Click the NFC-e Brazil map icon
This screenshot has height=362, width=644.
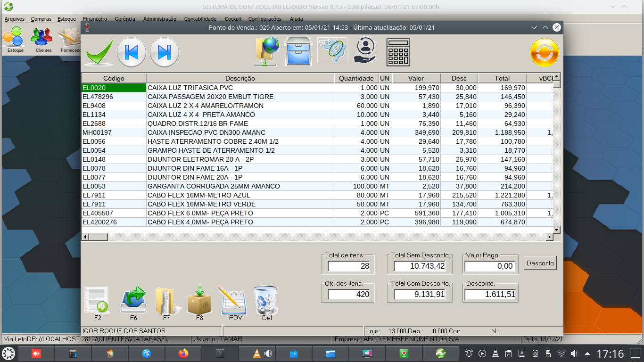pos(332,51)
